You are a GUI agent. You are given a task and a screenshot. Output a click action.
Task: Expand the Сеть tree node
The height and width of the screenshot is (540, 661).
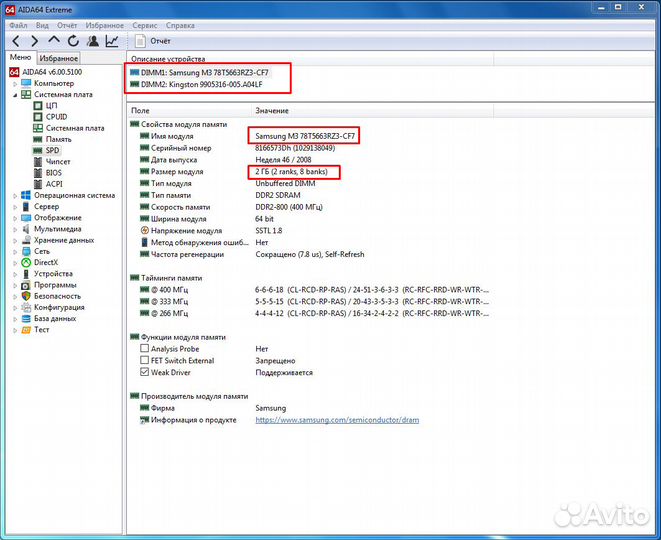tap(15, 252)
